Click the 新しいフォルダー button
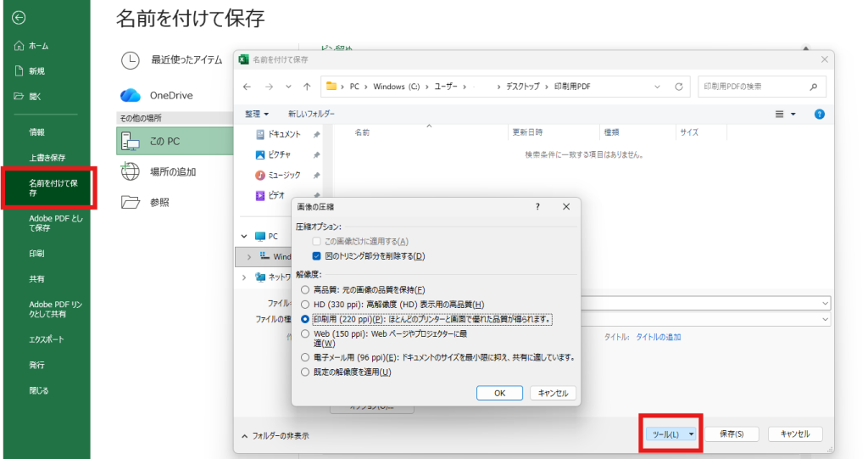This screenshot has width=868, height=459. (x=311, y=114)
